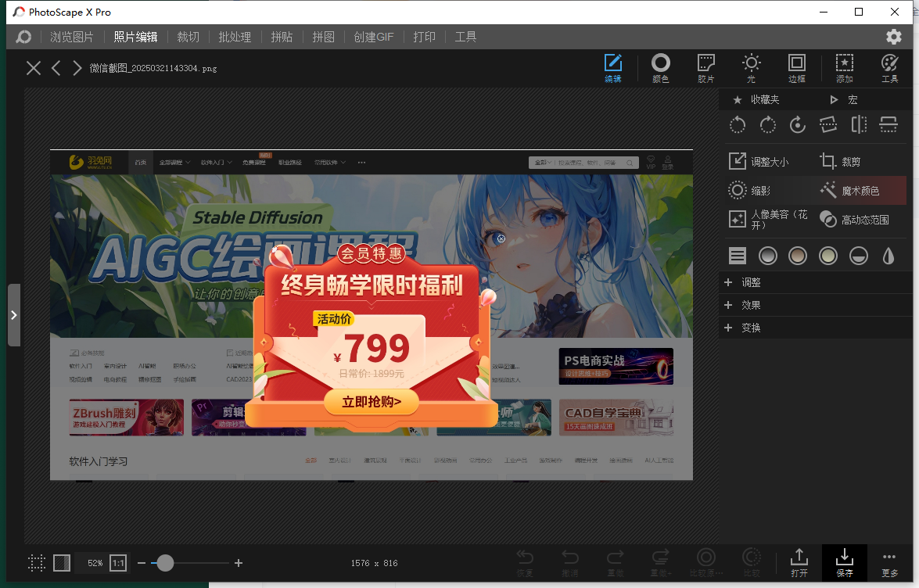Click the edited image in the canvas
The width and height of the screenshot is (919, 588).
371,315
